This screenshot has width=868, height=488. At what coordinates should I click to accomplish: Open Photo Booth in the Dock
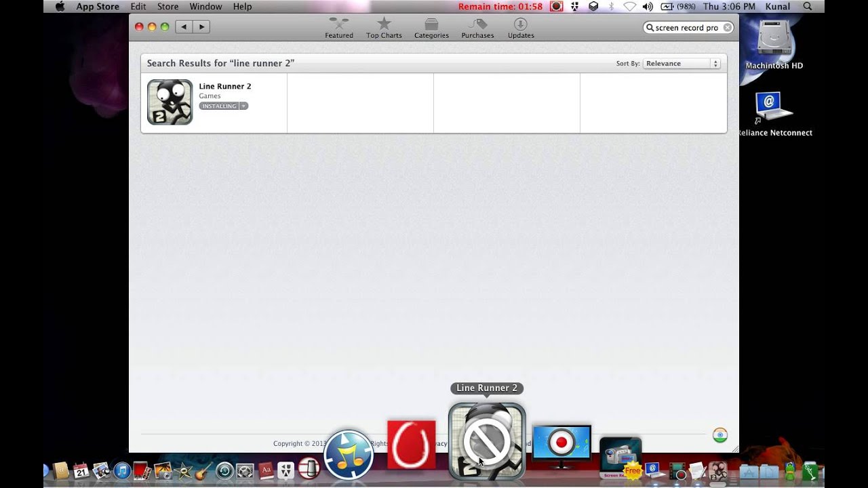(x=142, y=470)
